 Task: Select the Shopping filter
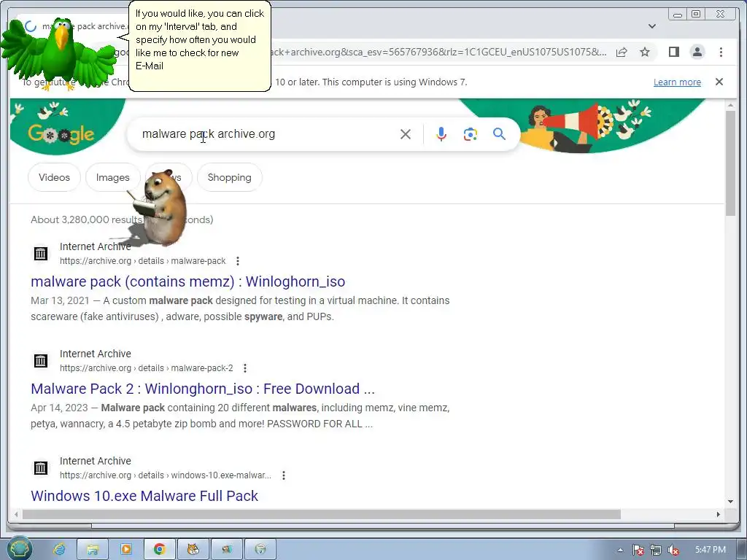229,177
